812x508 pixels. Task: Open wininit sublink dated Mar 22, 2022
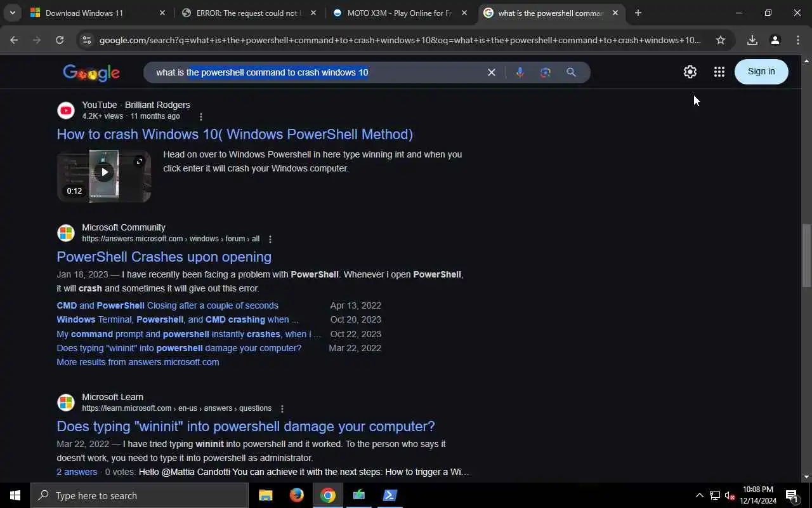[179, 348]
